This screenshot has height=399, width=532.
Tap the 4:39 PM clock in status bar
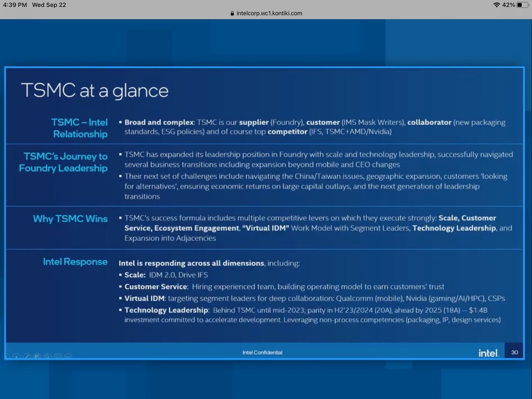pos(14,5)
